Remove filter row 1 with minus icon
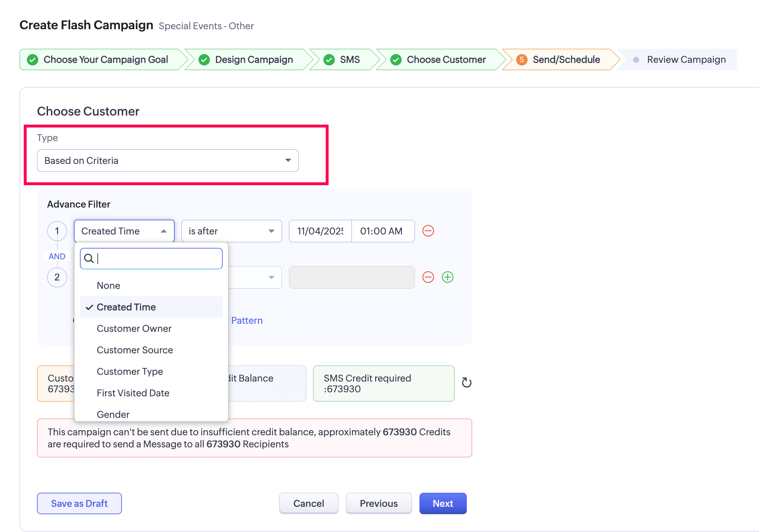 coord(428,231)
